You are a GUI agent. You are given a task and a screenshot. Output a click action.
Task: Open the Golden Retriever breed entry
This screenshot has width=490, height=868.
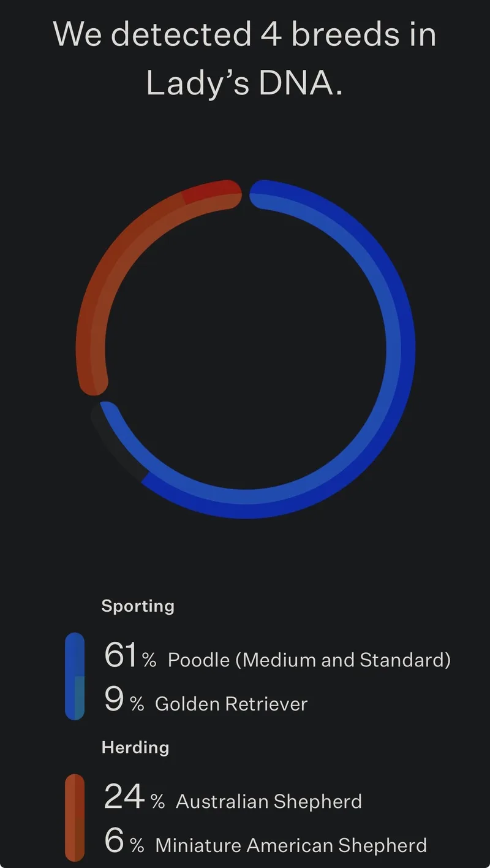[x=231, y=704]
